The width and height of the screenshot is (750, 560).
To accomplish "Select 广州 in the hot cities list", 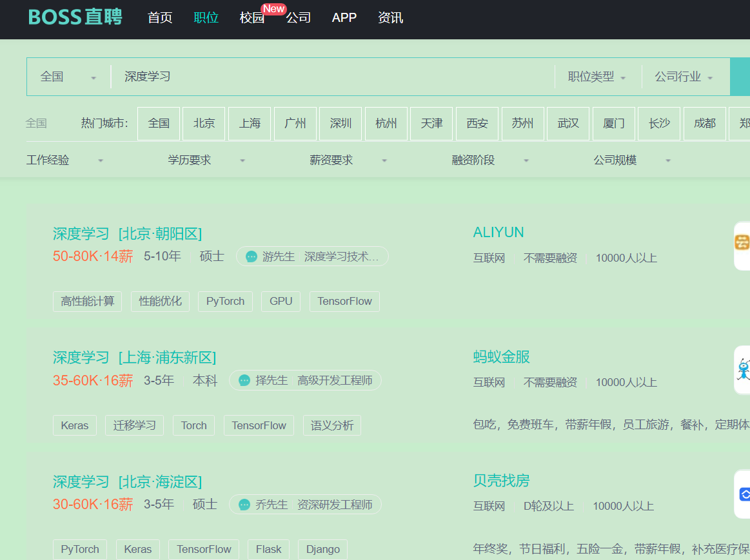I will pos(295,124).
